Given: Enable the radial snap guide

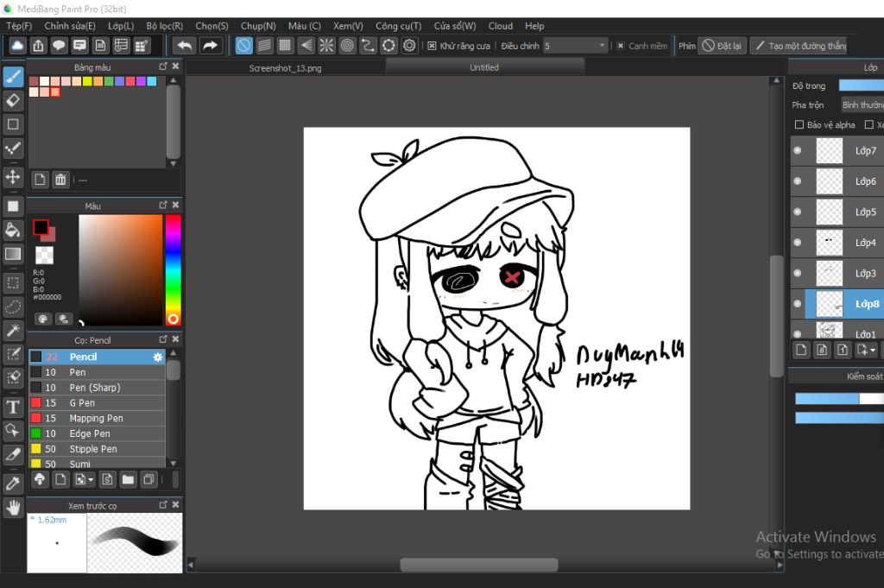Looking at the screenshot, I should click(x=326, y=46).
